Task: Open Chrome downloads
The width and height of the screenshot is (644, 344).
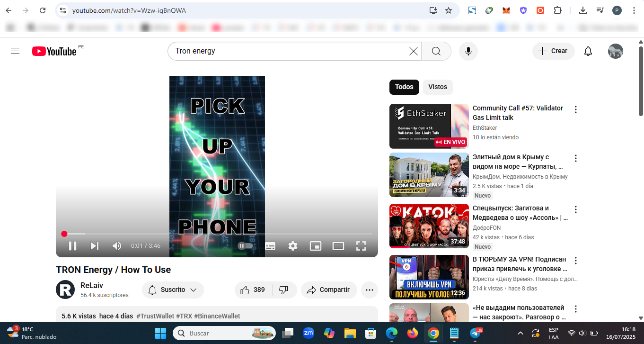Action: pyautogui.click(x=583, y=10)
